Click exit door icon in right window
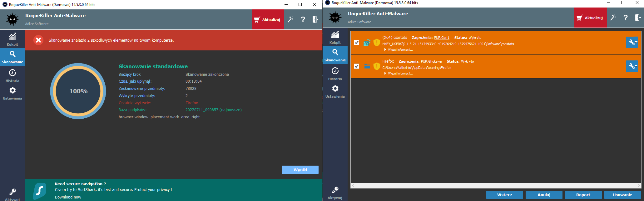Viewport: 644px width, 201px height. click(638, 18)
